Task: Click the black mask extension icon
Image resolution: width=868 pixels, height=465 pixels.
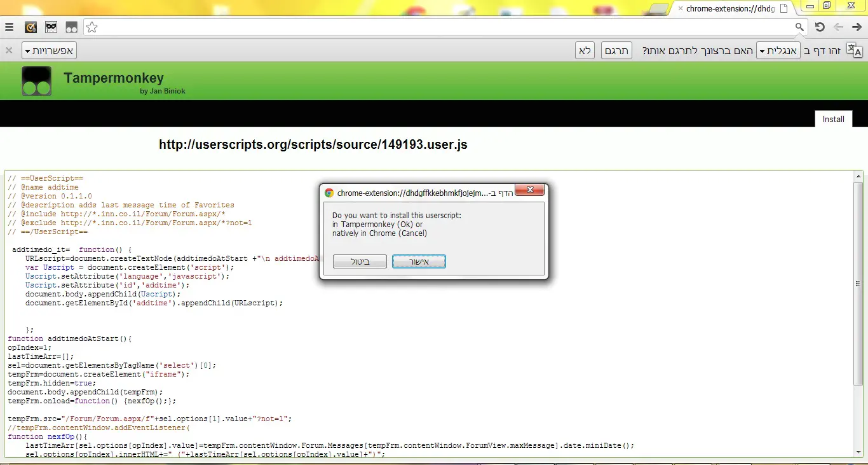Action: tap(51, 27)
